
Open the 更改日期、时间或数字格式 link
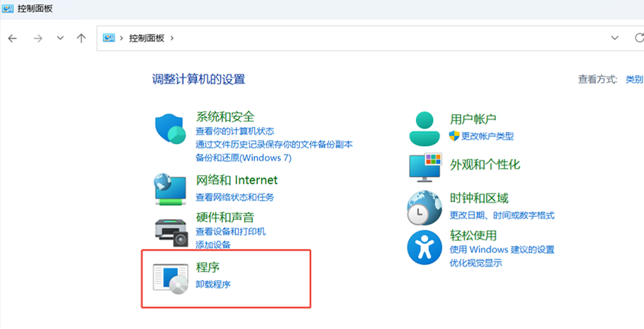502,216
